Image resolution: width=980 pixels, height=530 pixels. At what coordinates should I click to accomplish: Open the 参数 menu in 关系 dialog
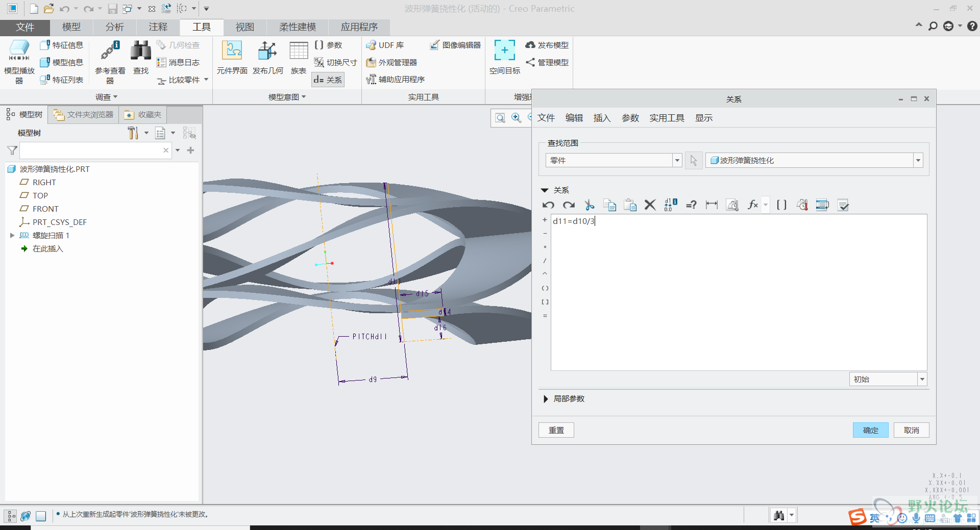coord(630,118)
